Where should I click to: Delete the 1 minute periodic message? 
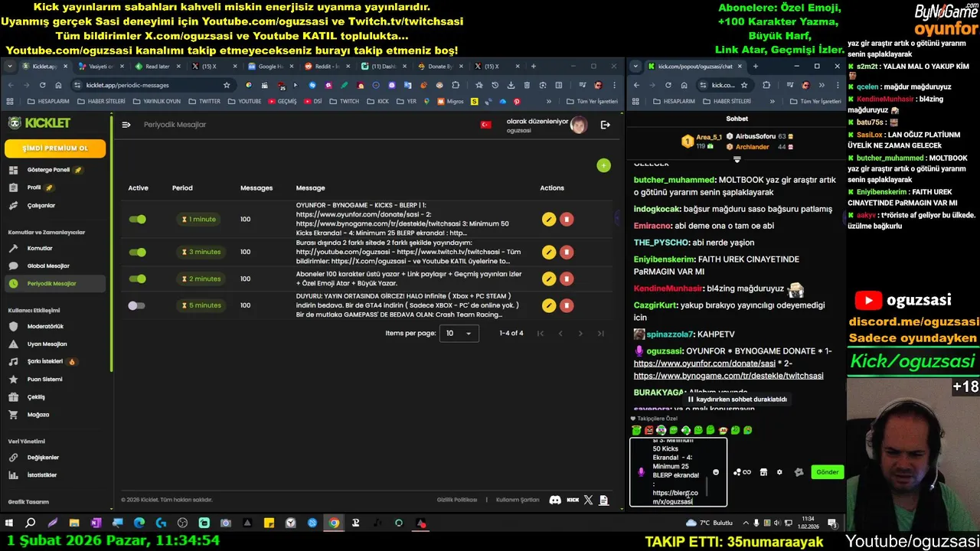pyautogui.click(x=567, y=220)
